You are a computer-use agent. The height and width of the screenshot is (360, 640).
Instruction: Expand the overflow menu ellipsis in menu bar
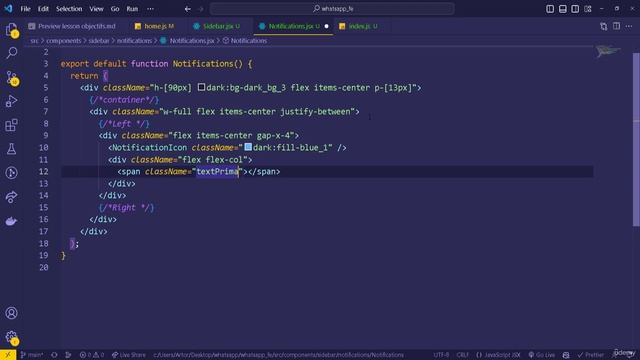151,9
